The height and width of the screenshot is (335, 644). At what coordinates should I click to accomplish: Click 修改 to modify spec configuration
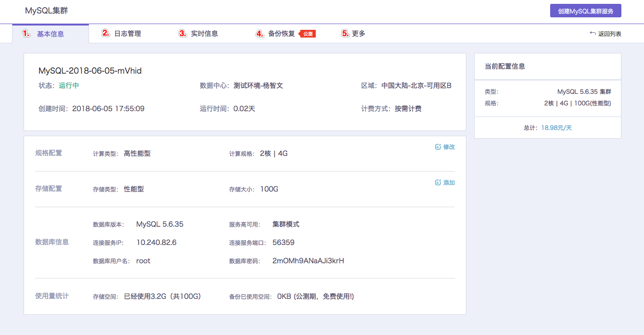449,147
